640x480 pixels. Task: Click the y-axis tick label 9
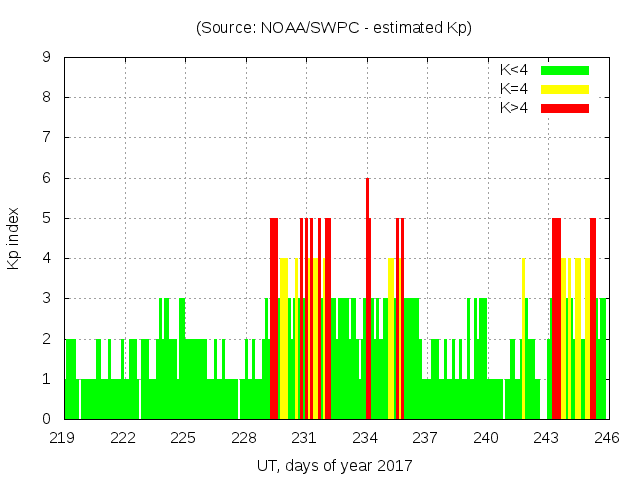point(47,58)
